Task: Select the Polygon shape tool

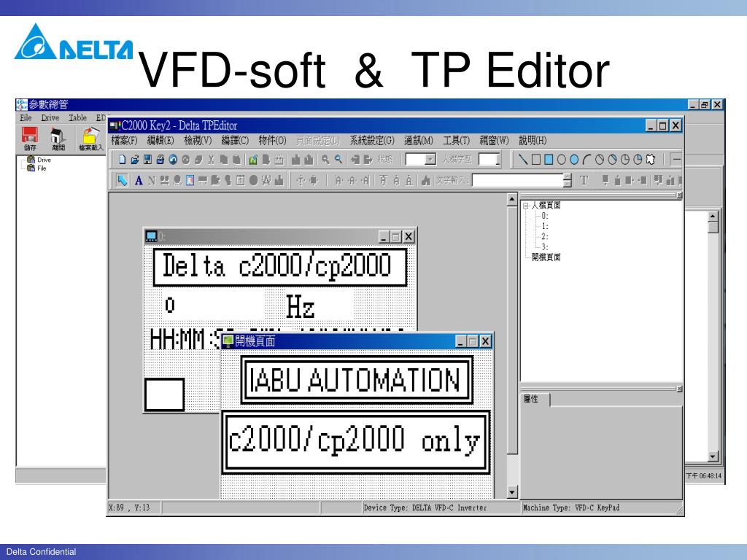Action: (x=650, y=160)
